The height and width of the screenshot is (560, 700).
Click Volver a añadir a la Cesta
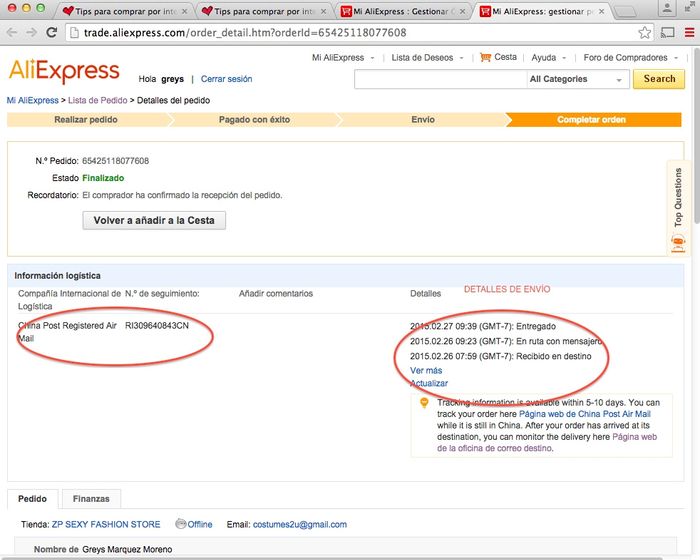(x=154, y=220)
